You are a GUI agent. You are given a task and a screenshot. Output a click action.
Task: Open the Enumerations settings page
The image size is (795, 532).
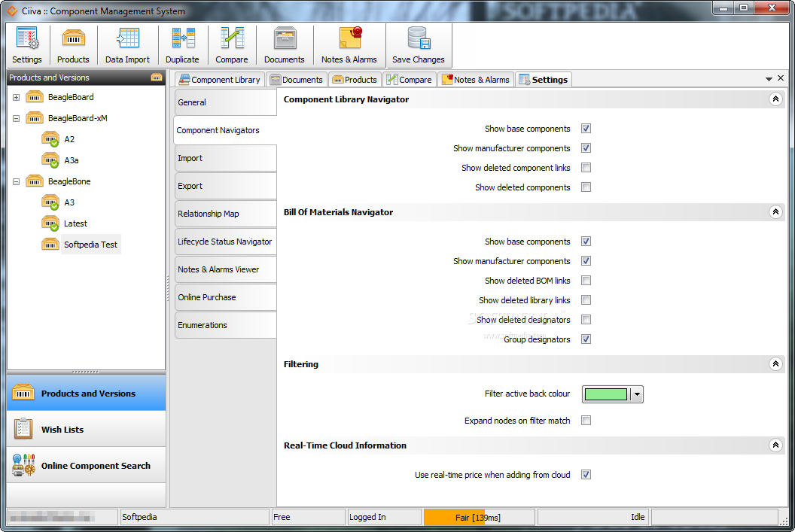point(226,325)
